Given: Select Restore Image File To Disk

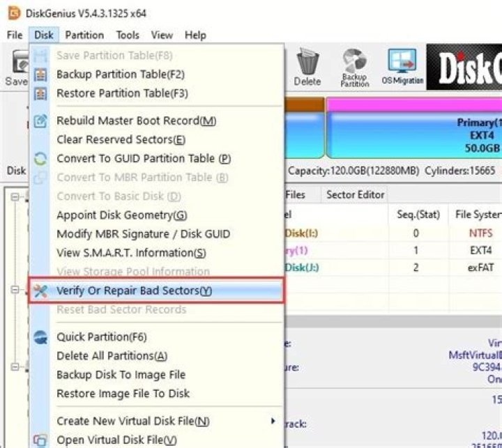Looking at the screenshot, I should pyautogui.click(x=157, y=394).
